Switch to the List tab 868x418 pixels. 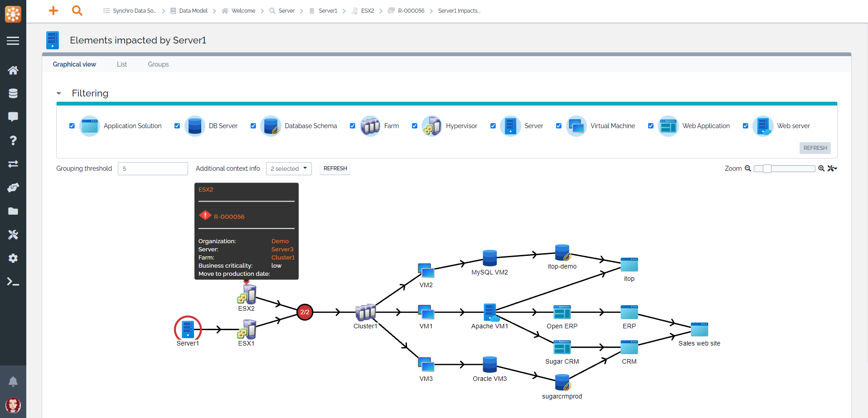121,64
